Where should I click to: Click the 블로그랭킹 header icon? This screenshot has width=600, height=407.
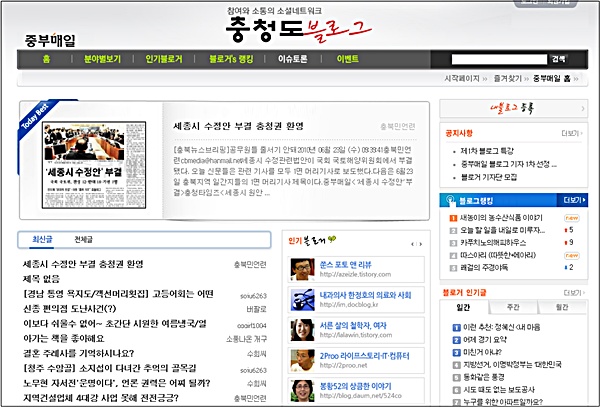coord(451,200)
